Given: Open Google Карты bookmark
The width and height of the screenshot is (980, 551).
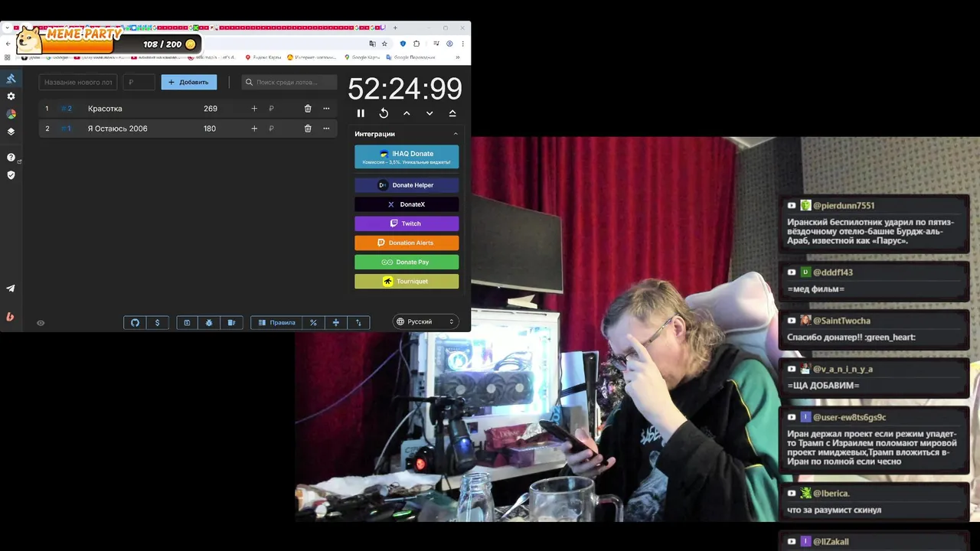Looking at the screenshot, I should 362,57.
